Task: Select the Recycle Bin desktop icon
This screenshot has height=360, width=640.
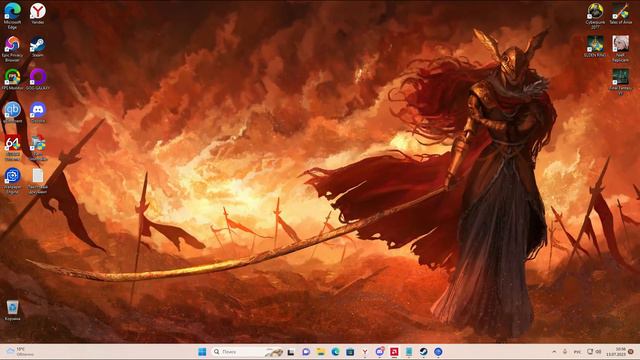Action: point(12,310)
